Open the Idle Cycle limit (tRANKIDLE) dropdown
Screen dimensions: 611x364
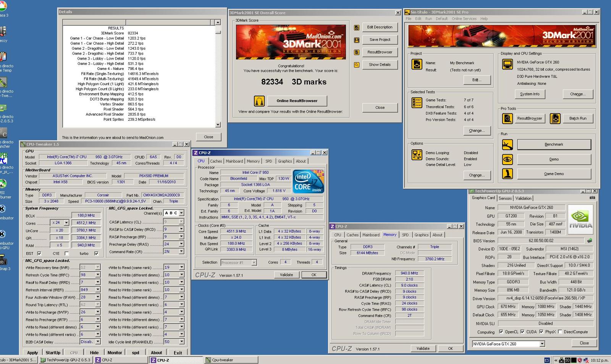click(181, 342)
